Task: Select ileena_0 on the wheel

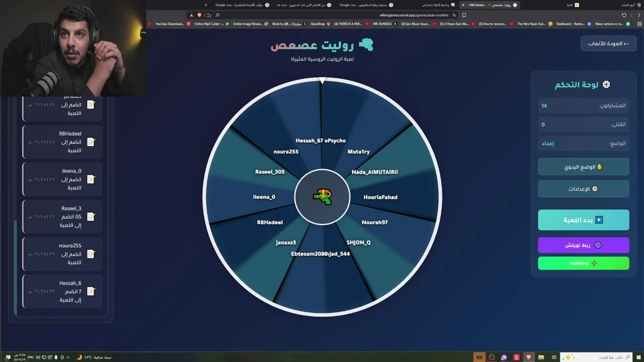Action: (x=264, y=197)
